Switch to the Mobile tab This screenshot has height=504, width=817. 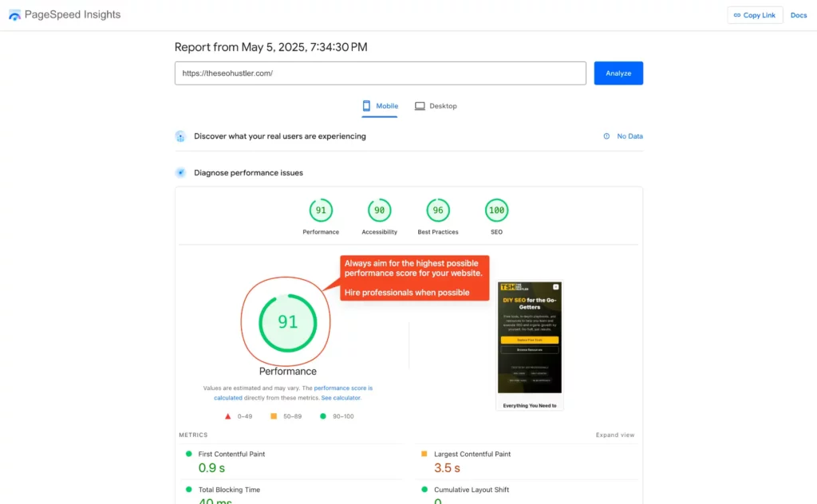[x=380, y=106]
